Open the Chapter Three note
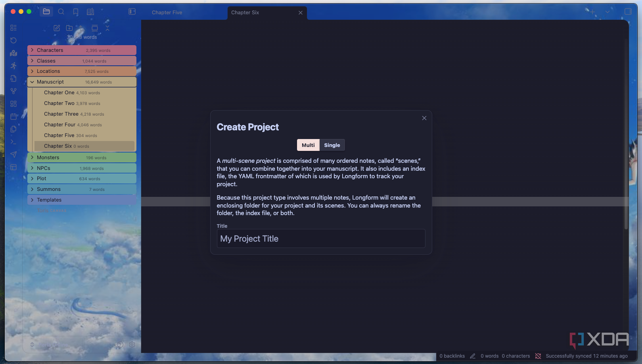The image size is (642, 364). 84,114
